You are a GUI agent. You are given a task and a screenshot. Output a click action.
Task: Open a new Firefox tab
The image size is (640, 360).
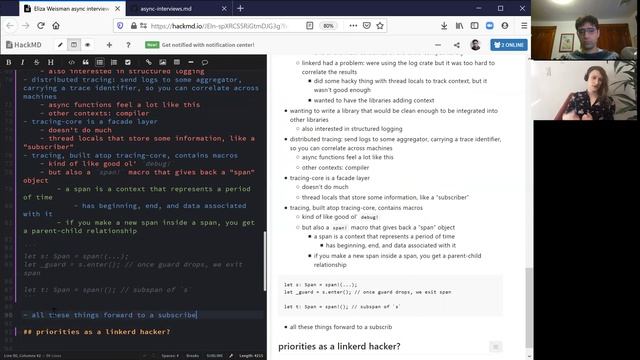[240, 9]
